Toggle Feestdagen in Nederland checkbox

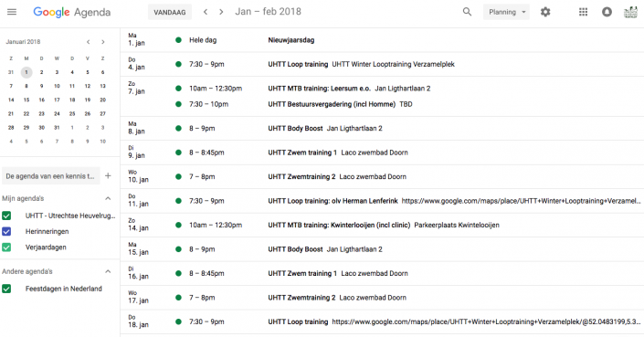6,289
